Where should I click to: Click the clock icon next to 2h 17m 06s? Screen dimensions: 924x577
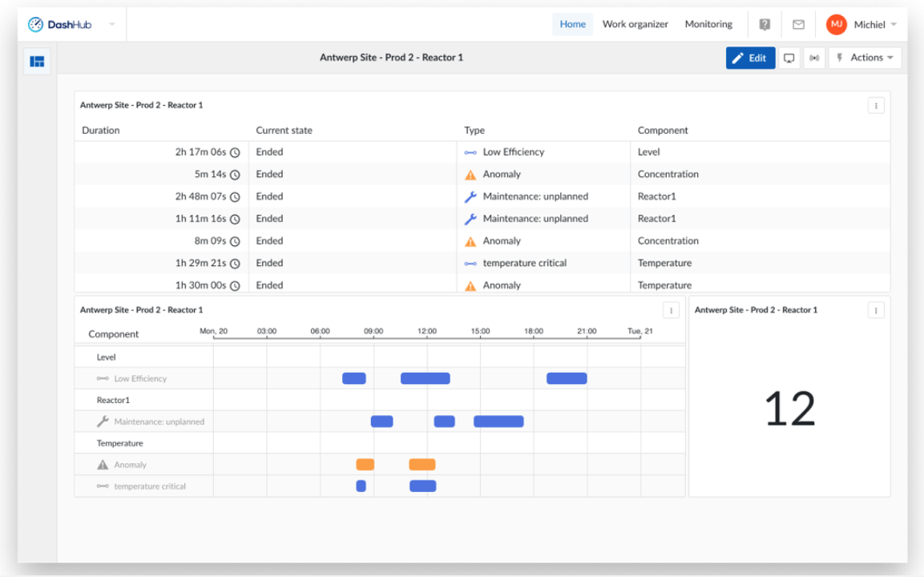click(235, 152)
